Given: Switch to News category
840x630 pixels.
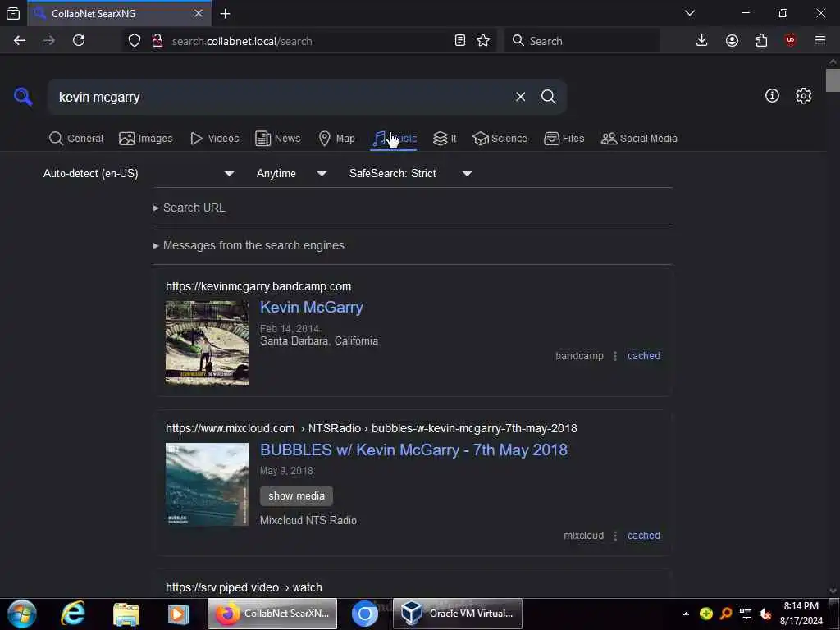Looking at the screenshot, I should pos(277,139).
